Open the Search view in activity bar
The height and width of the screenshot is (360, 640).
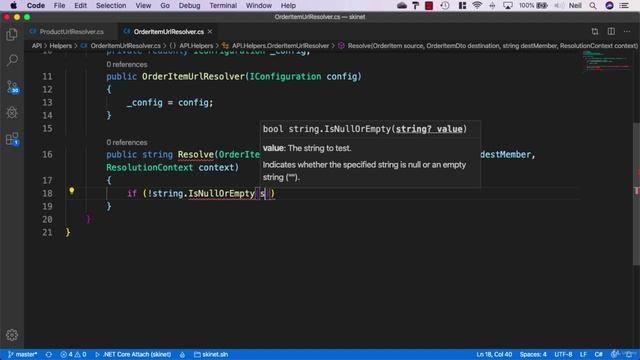[12, 60]
